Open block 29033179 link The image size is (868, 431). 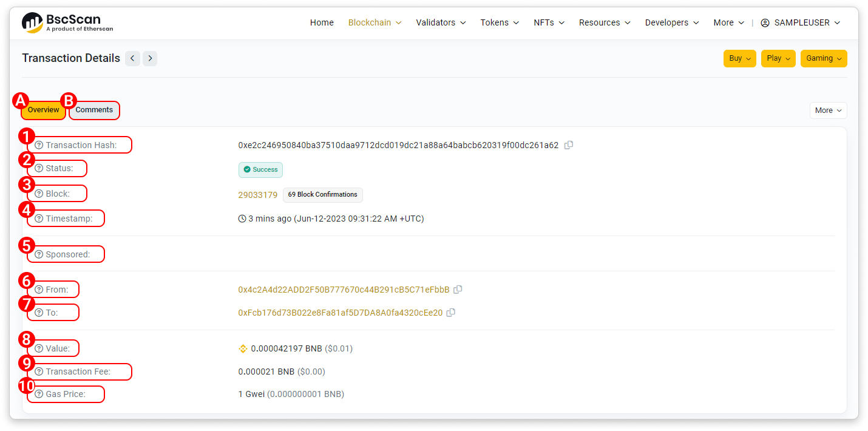(x=257, y=195)
